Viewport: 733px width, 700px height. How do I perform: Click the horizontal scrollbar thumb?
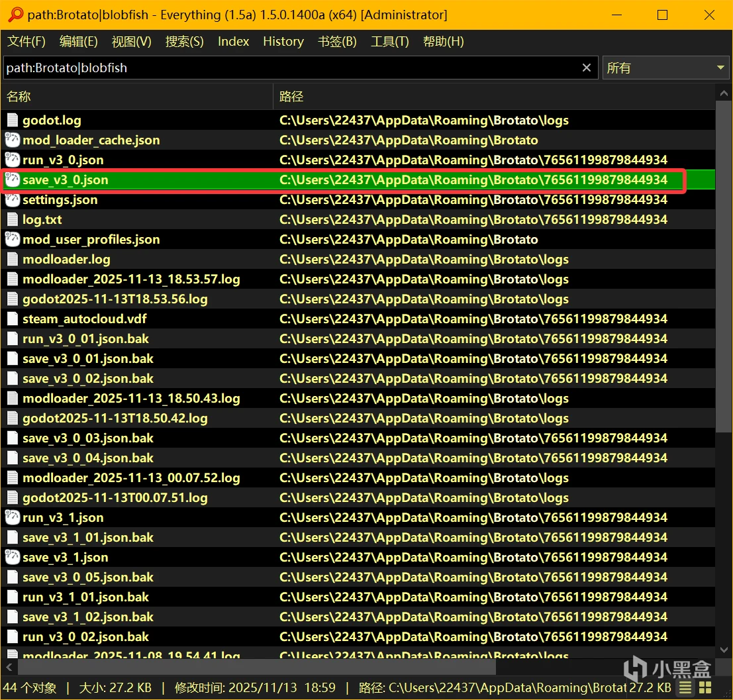[257, 667]
